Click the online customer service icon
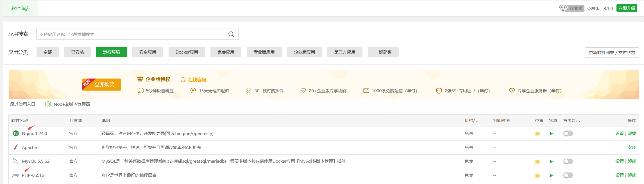This screenshot has width=644, height=184. 183,80
